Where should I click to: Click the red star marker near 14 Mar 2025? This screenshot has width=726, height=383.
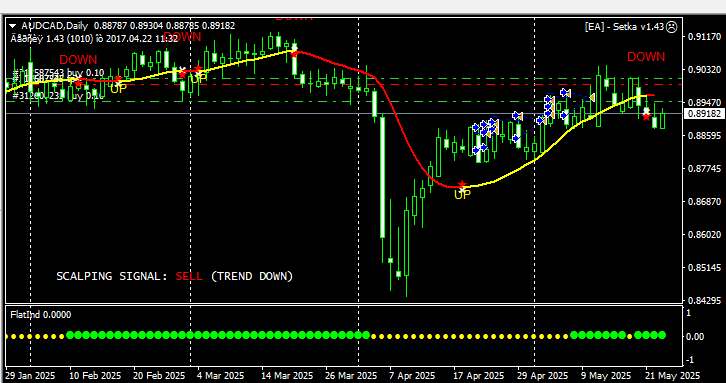click(x=294, y=54)
